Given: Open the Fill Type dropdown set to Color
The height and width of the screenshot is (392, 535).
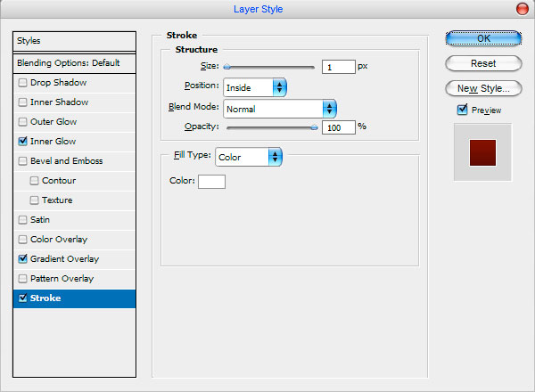Looking at the screenshot, I should click(249, 157).
